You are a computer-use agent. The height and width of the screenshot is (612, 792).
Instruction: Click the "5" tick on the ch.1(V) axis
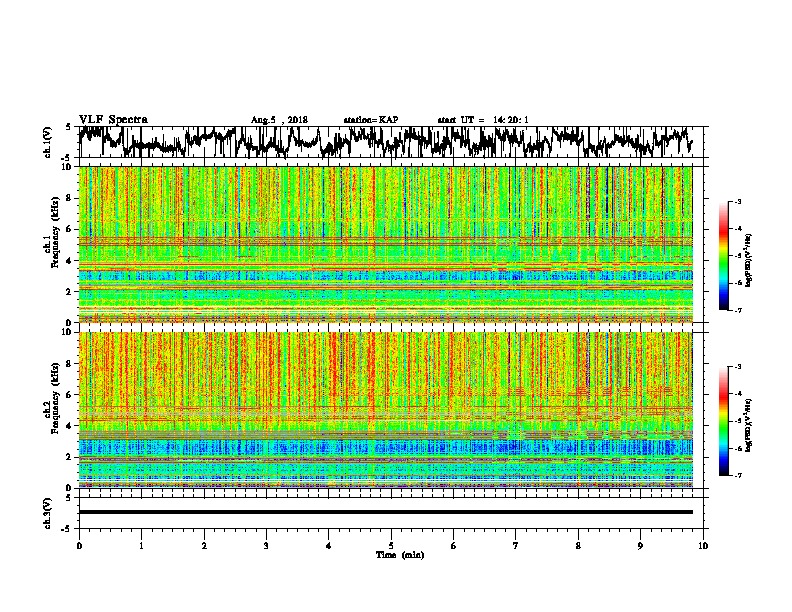pyautogui.click(x=68, y=127)
